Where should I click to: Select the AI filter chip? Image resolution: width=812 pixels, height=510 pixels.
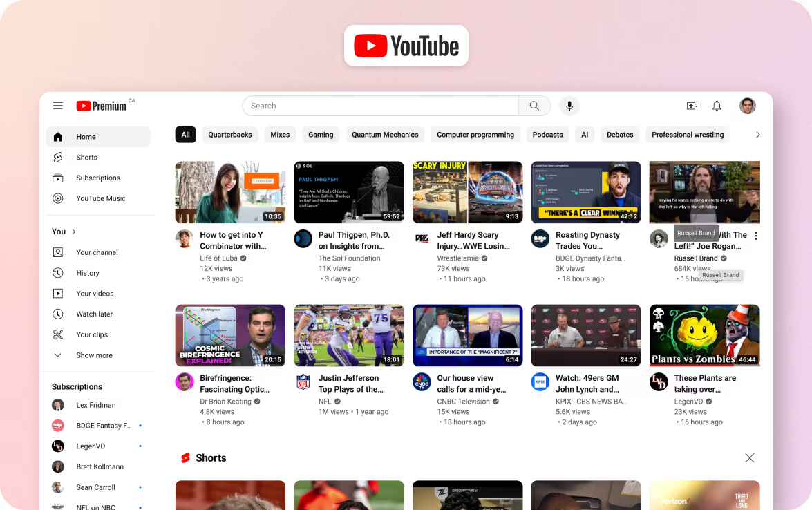coord(585,135)
